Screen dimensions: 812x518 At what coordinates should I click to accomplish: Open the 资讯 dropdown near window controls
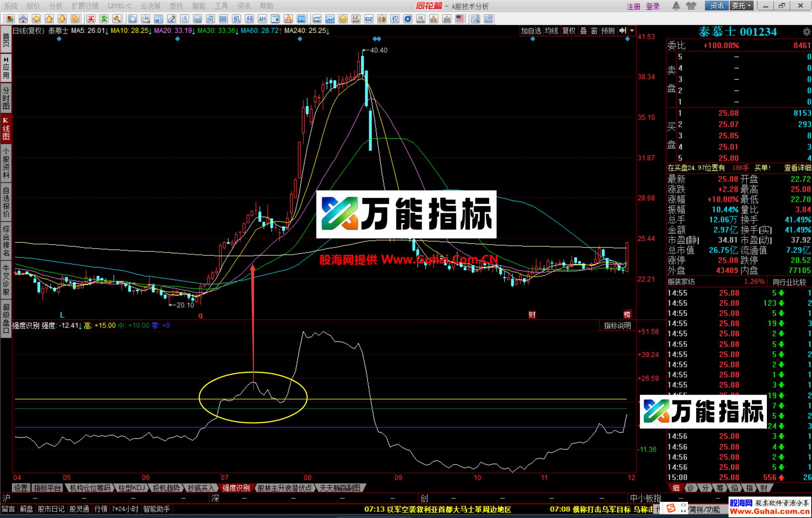coord(717,6)
